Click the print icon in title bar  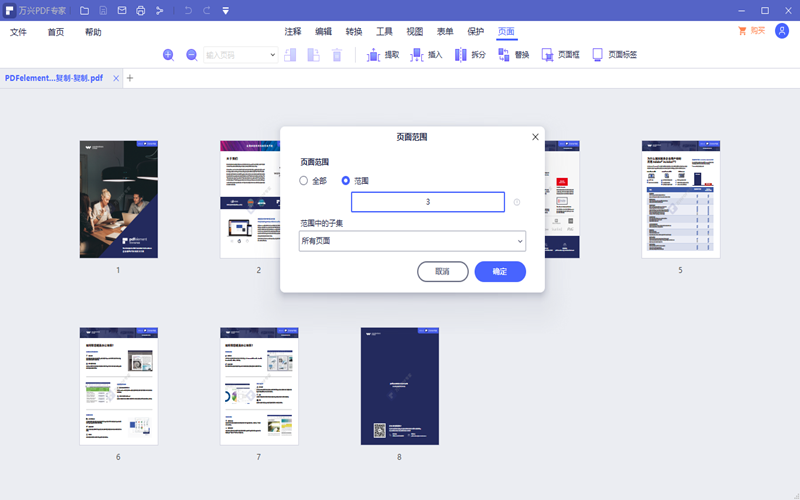(x=140, y=10)
